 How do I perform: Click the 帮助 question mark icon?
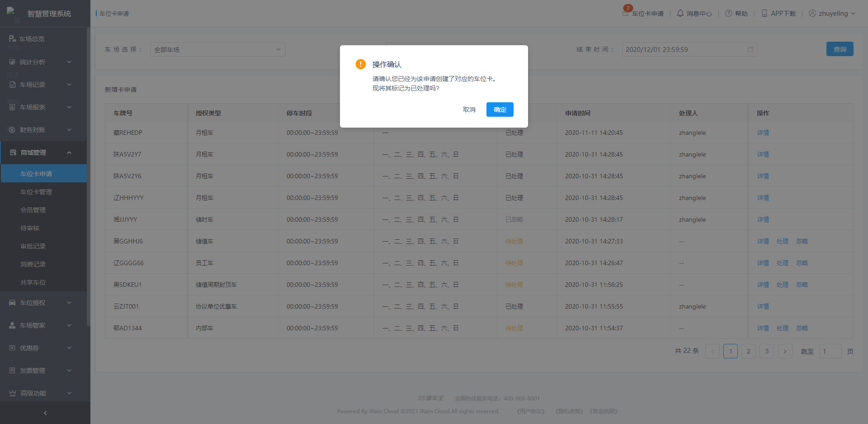(x=729, y=14)
